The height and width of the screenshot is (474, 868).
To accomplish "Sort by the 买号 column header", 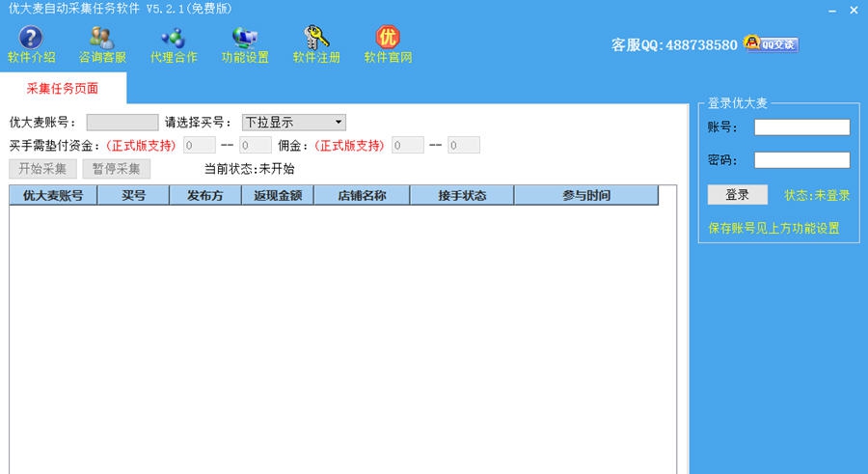I will point(133,195).
